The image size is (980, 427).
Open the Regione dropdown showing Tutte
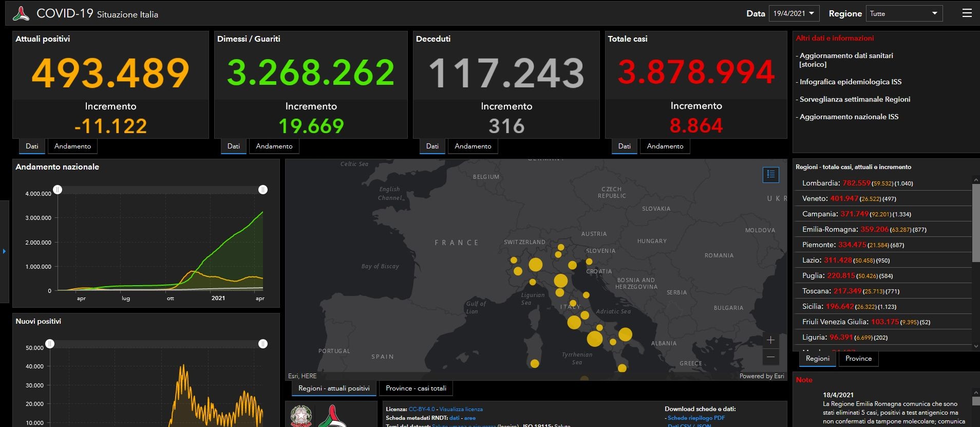pos(904,13)
